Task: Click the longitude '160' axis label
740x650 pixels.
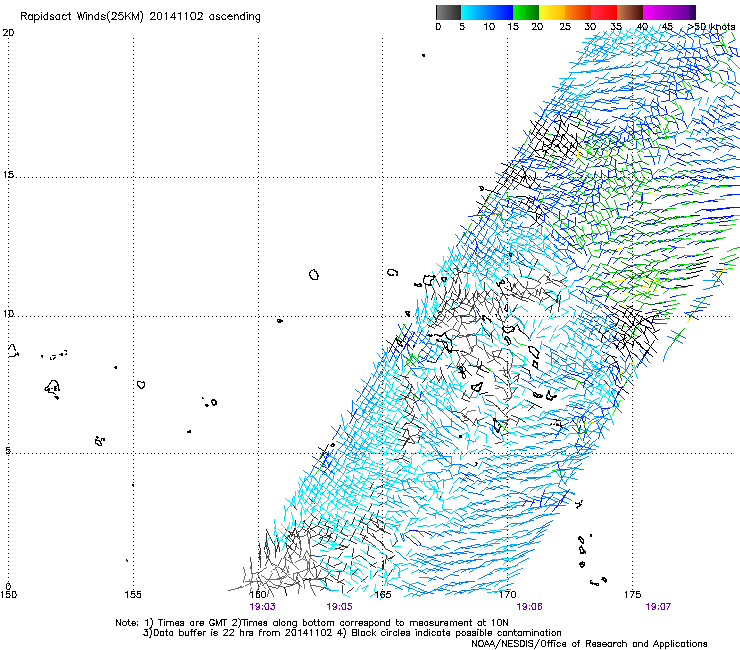Action: tap(258, 594)
